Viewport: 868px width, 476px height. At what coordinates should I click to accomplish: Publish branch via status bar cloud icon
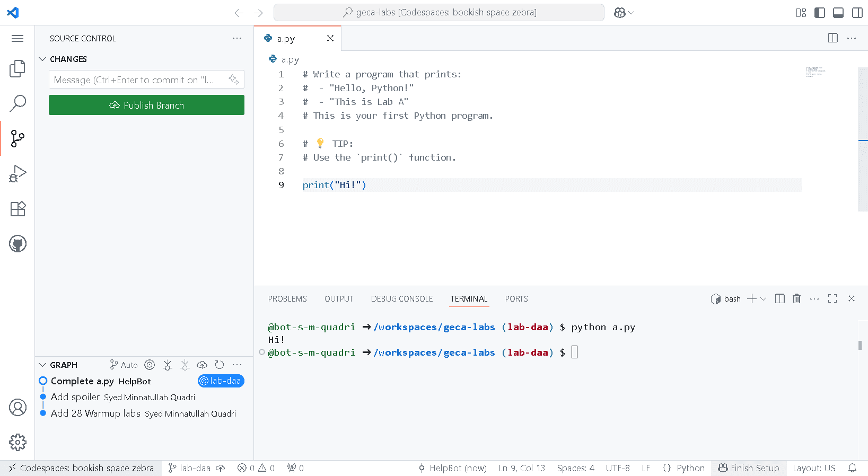pos(221,468)
